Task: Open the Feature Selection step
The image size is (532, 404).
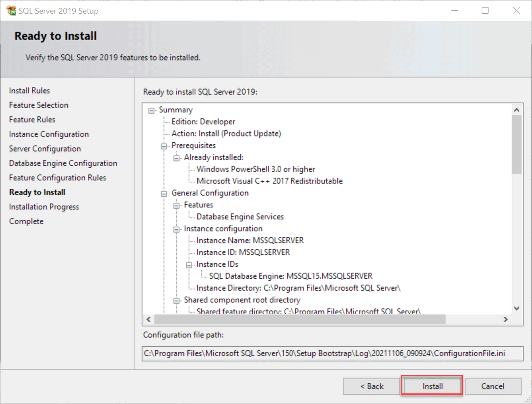Action: pos(38,105)
